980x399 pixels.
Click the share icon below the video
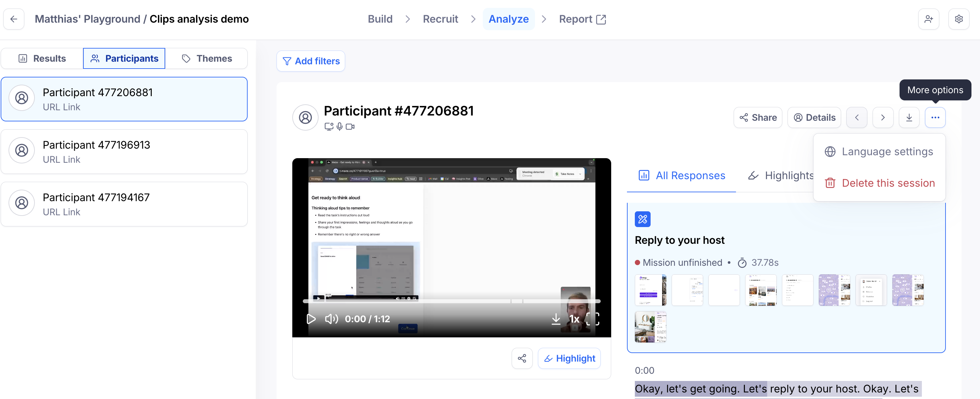(x=522, y=358)
